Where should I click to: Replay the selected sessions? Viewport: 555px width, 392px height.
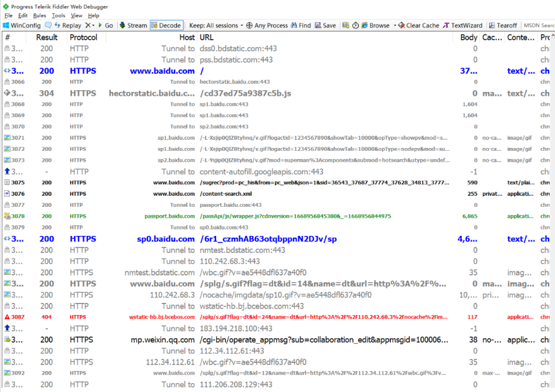point(68,26)
